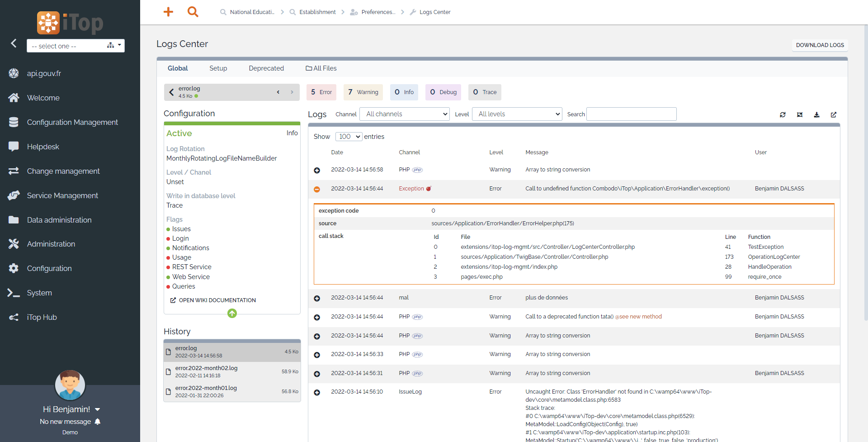Viewport: 868px width, 442px height.
Task: Toggle the Debug level filter
Action: point(443,92)
